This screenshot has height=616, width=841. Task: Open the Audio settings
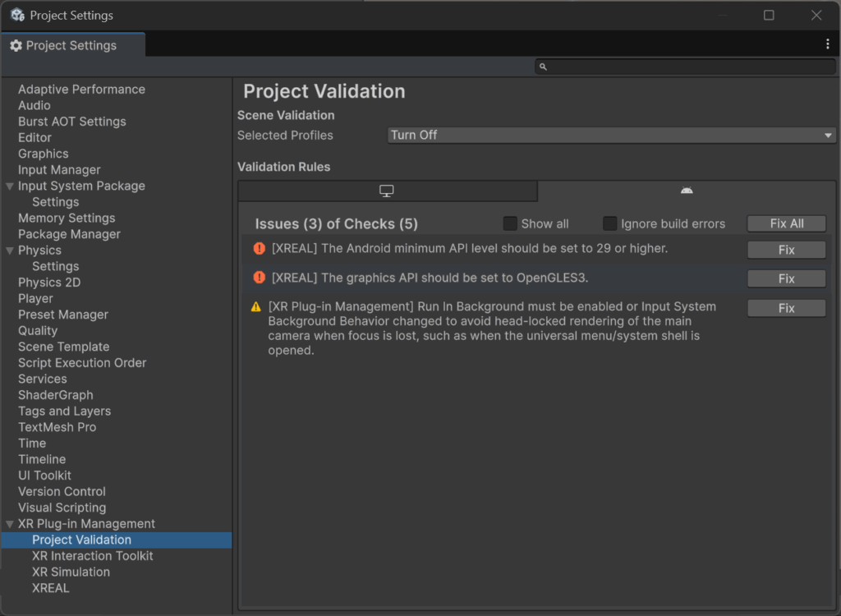pyautogui.click(x=34, y=106)
